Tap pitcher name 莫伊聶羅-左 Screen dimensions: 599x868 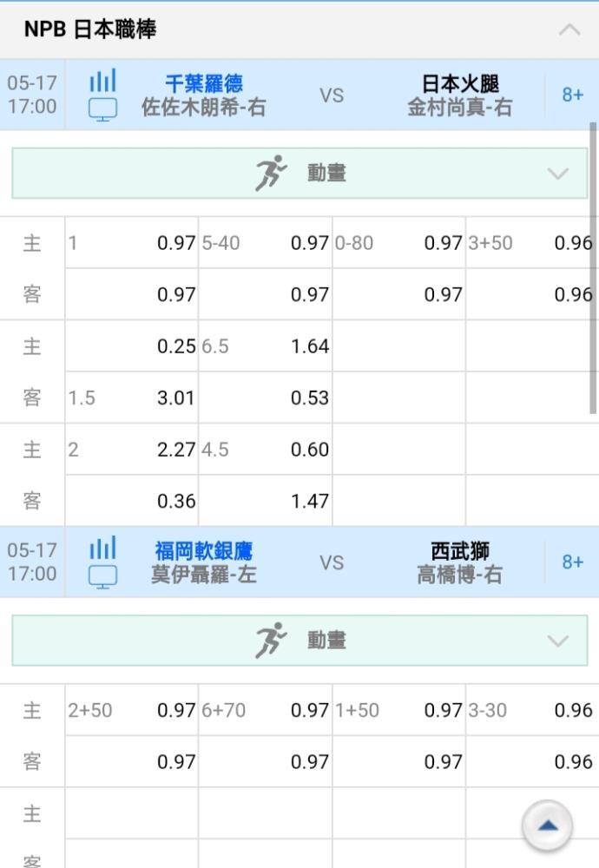(204, 575)
